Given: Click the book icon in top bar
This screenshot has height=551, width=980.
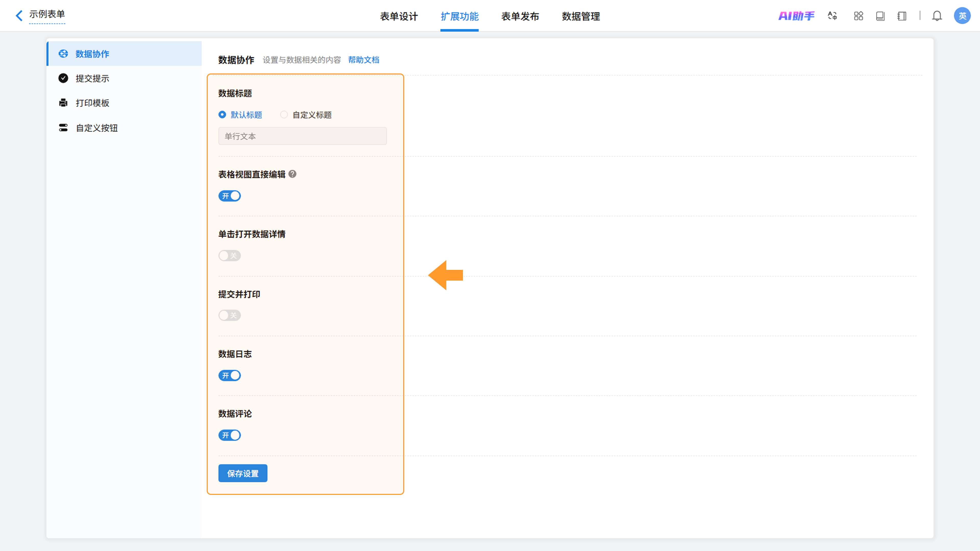Looking at the screenshot, I should pos(880,16).
